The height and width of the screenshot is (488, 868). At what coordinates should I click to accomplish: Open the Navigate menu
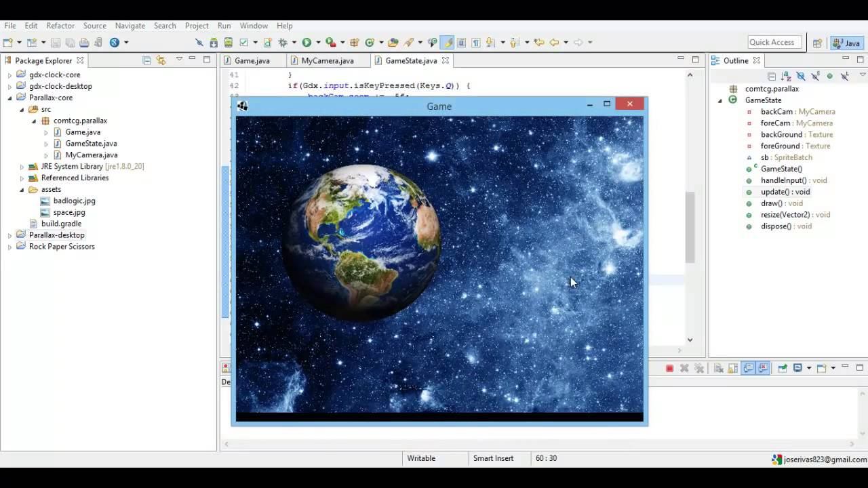click(130, 26)
